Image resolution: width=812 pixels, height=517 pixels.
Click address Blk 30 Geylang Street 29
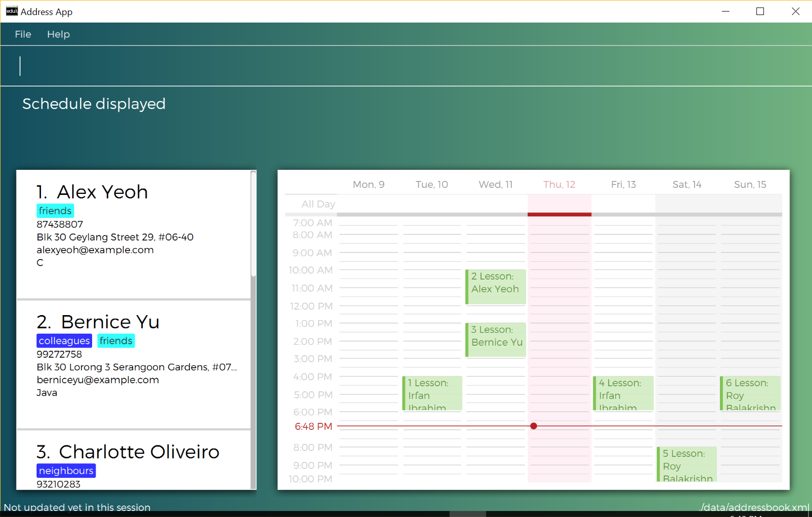pos(115,237)
